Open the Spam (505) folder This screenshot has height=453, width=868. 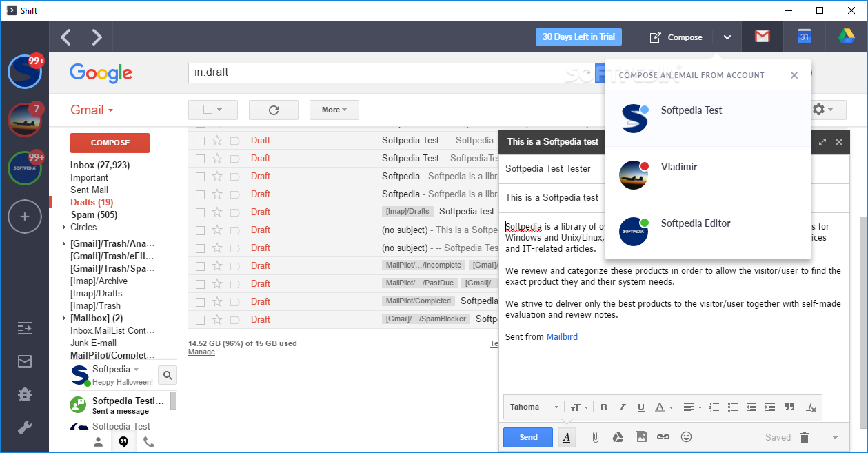[94, 214]
